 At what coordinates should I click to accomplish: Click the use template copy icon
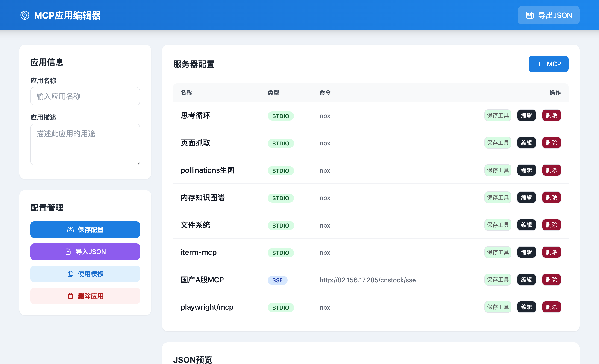pos(70,274)
